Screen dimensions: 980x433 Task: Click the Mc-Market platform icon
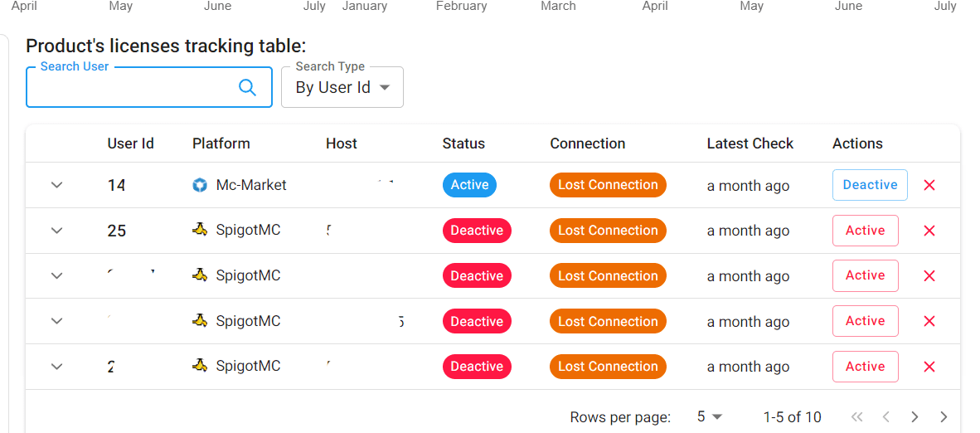pos(200,185)
